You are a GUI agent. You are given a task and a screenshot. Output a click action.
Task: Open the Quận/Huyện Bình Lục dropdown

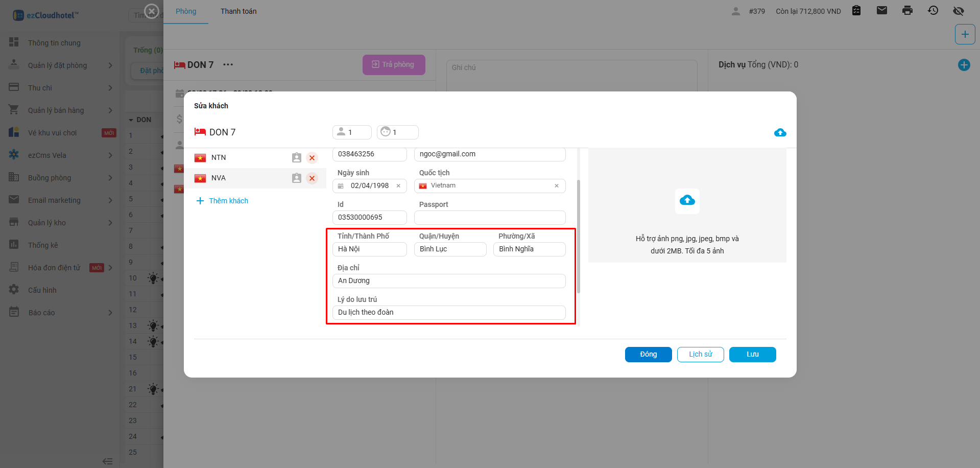(449, 249)
